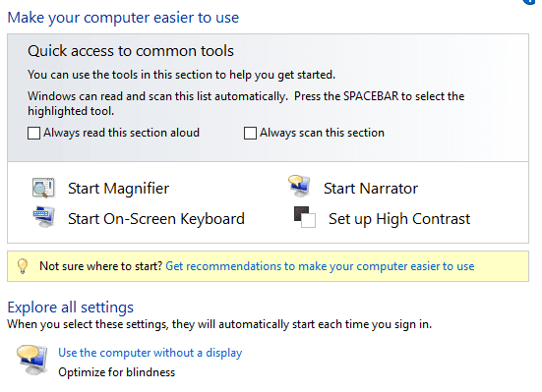The height and width of the screenshot is (392, 542).
Task: Launch Start Magnifier text option
Action: pos(119,189)
